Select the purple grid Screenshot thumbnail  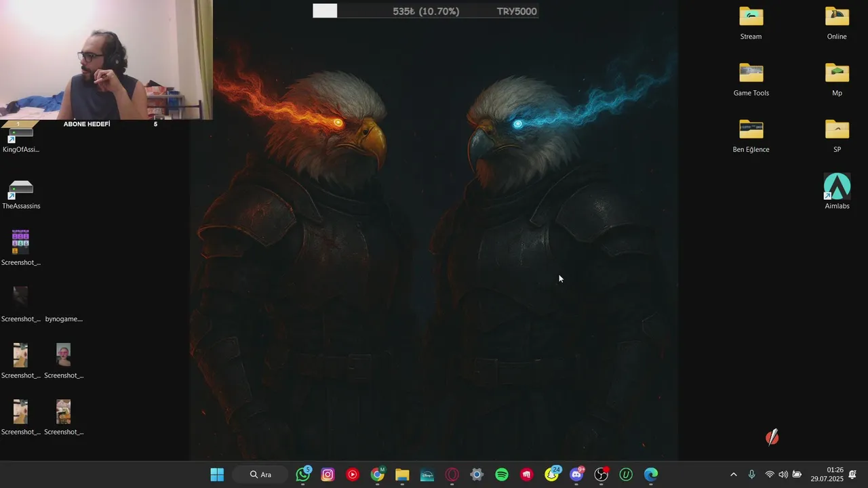coord(20,248)
